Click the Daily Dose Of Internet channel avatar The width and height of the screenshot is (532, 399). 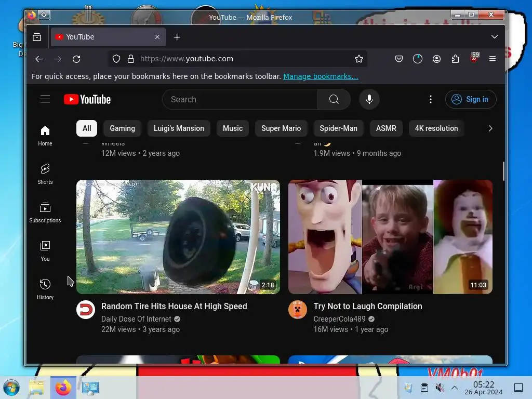pyautogui.click(x=86, y=310)
